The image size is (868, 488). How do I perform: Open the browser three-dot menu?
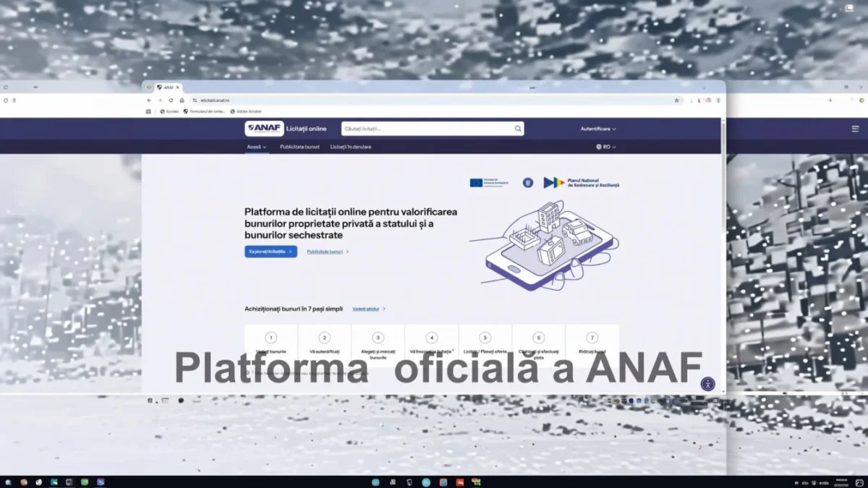click(718, 100)
